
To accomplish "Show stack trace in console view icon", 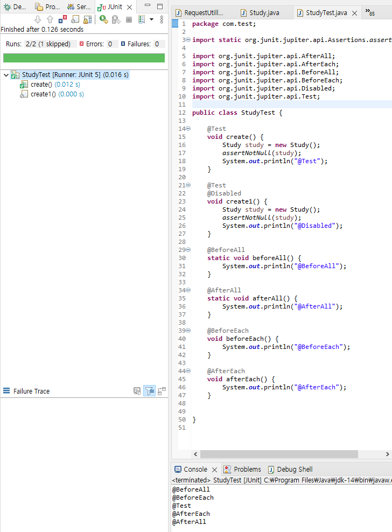I will (x=137, y=391).
